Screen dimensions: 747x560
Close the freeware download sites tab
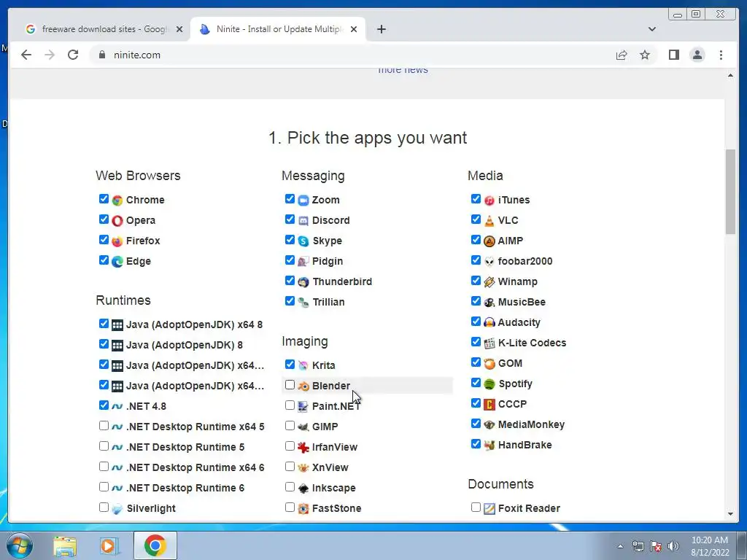click(x=179, y=29)
